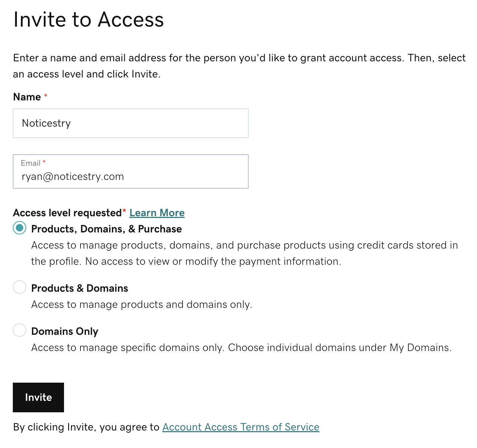Click the instruction paragraph under the heading

(239, 66)
